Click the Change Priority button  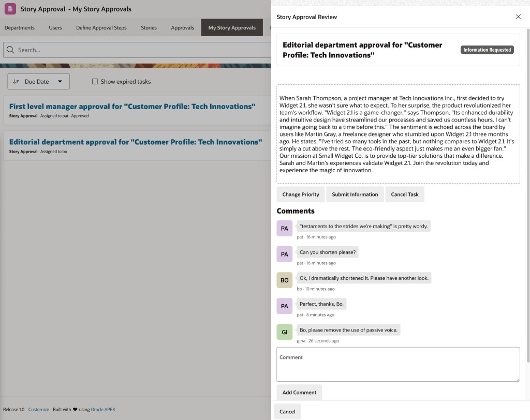tap(301, 194)
